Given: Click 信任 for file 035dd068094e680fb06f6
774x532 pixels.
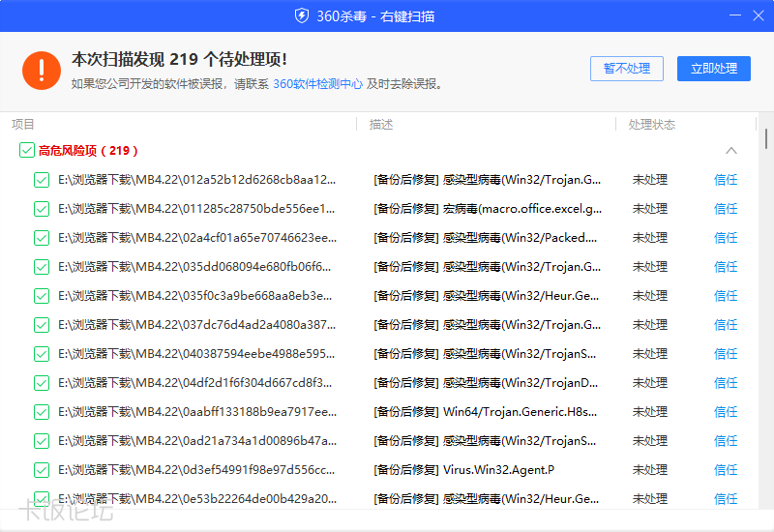Looking at the screenshot, I should tap(725, 266).
